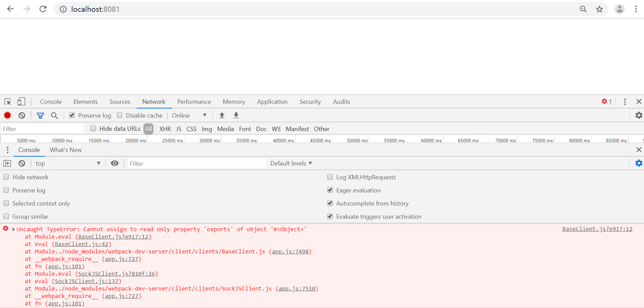Expand the Uncaught TypeError stack trace
Image resolution: width=644 pixels, height=308 pixels.
13,229
